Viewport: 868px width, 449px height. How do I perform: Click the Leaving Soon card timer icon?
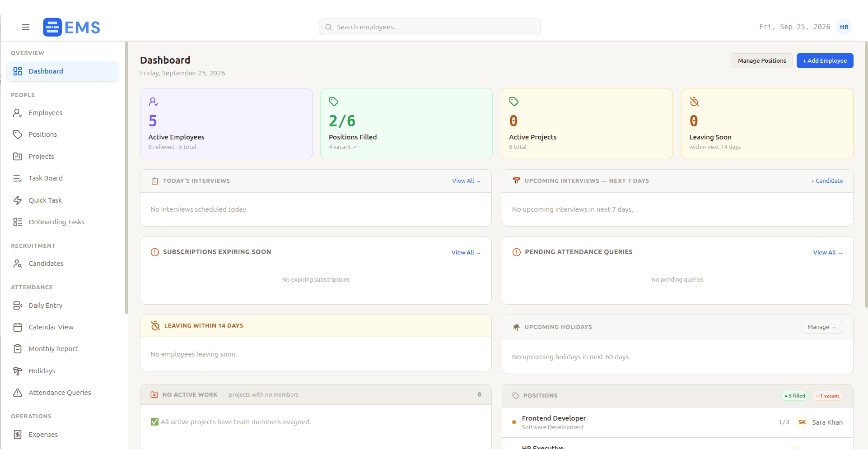click(x=694, y=102)
